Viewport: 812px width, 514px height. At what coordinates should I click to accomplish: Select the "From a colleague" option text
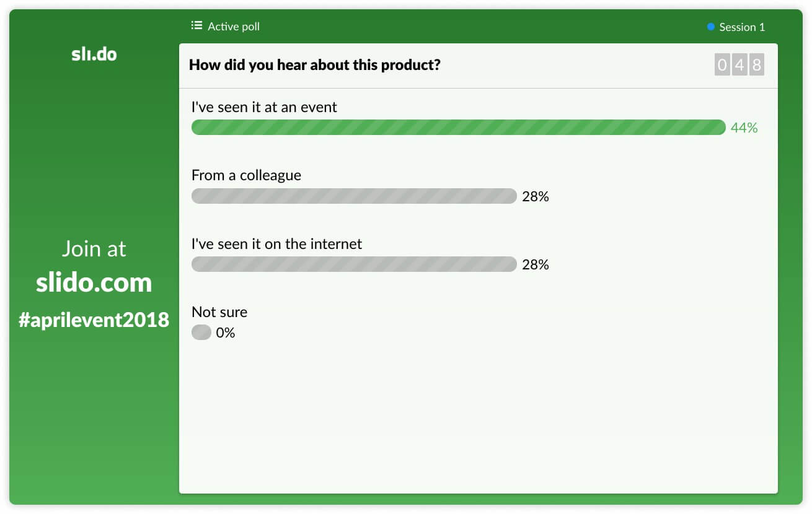coord(246,175)
